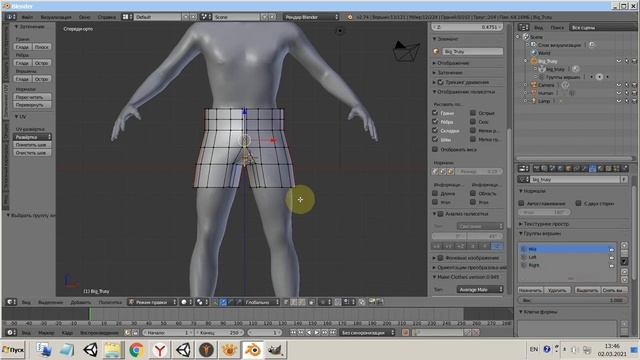Click the 3D View editor type icon
Image resolution: width=640 pixels, height=360 pixels.
[11, 302]
